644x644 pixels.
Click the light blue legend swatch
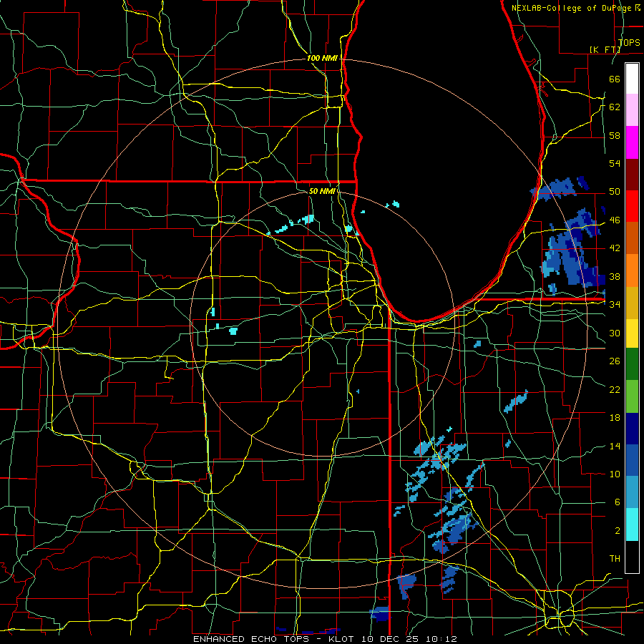[x=632, y=492]
